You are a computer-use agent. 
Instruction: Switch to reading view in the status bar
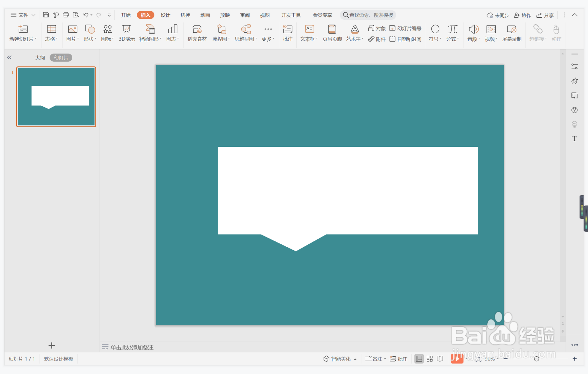point(440,359)
